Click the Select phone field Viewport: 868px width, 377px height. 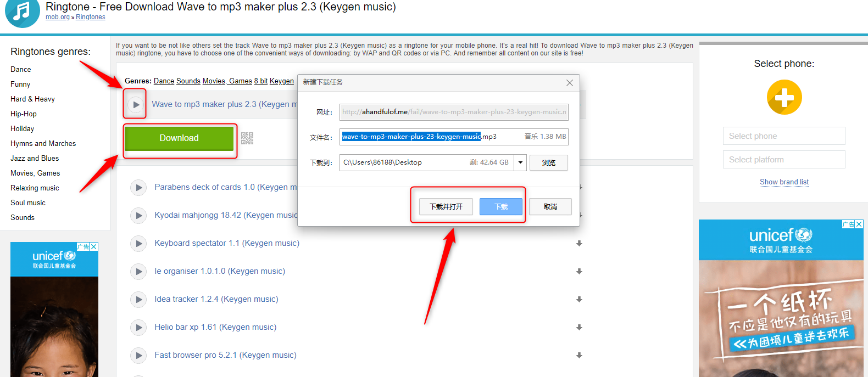click(784, 136)
